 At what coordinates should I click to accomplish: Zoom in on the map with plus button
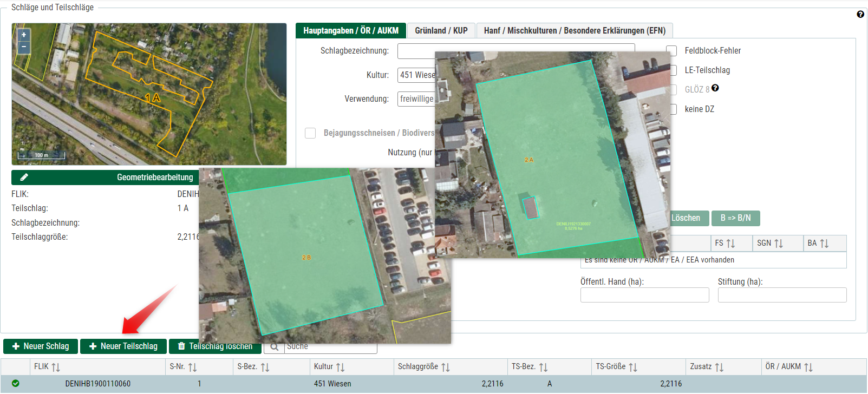point(24,35)
